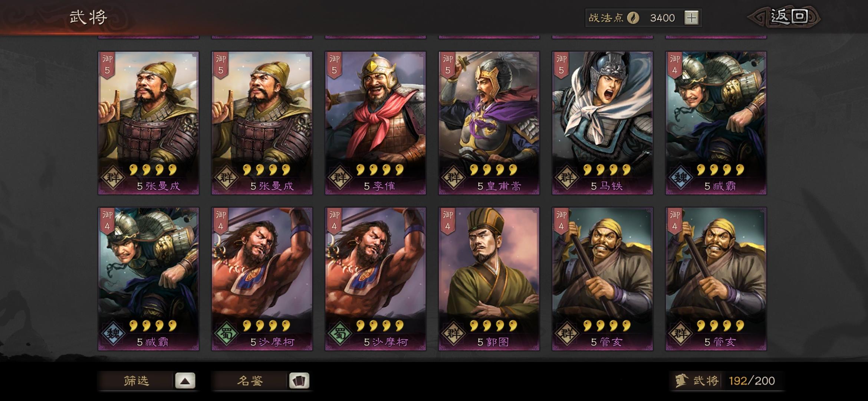Select the 武将 count 192/200 indicator
The width and height of the screenshot is (868, 401).
click(x=752, y=381)
